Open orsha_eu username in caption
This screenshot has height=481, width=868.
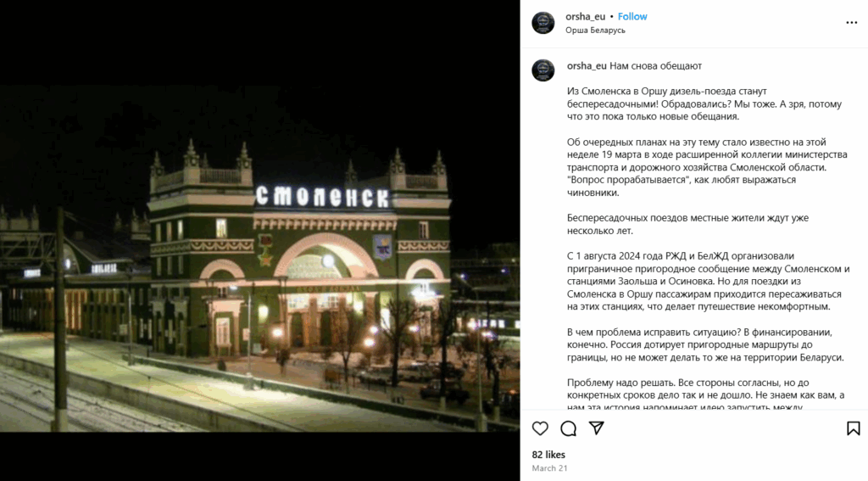click(x=587, y=66)
